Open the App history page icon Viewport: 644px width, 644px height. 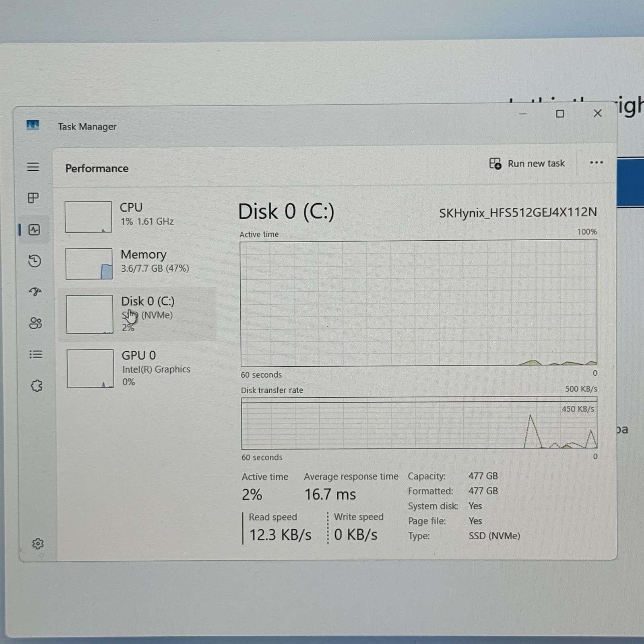click(x=35, y=261)
